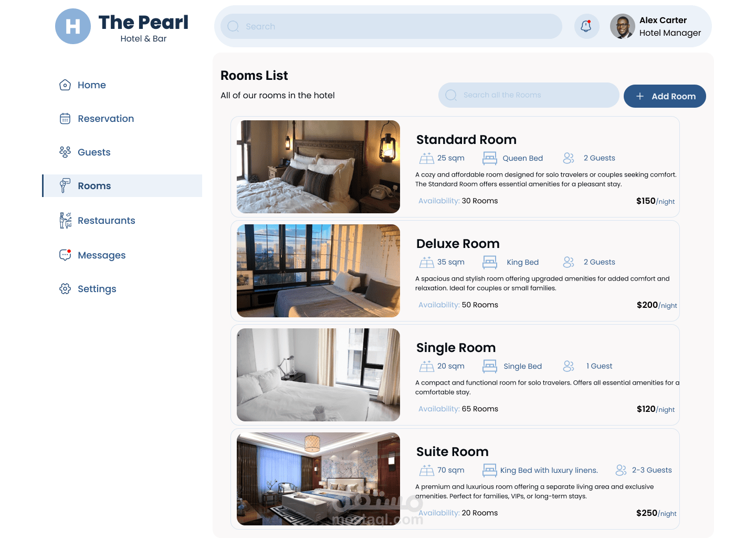Open the Suite Room heading
Viewport: 756px width, 538px height.
pos(453,452)
